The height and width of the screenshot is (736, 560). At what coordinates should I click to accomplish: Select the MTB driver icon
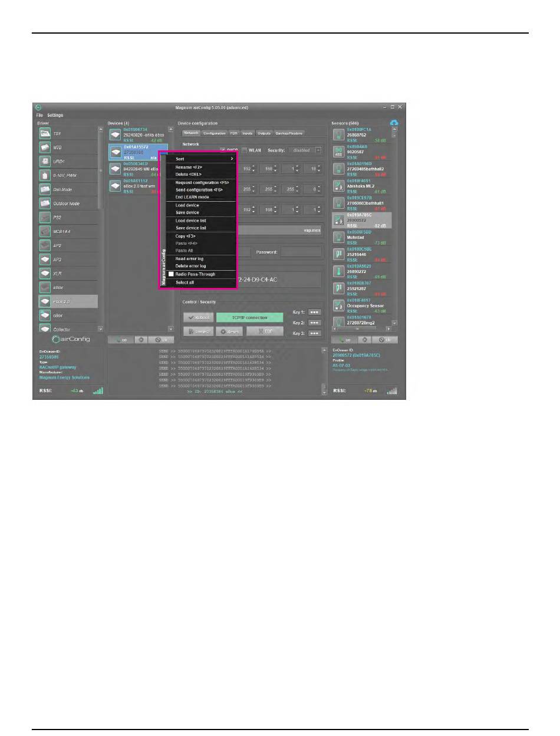pos(45,147)
